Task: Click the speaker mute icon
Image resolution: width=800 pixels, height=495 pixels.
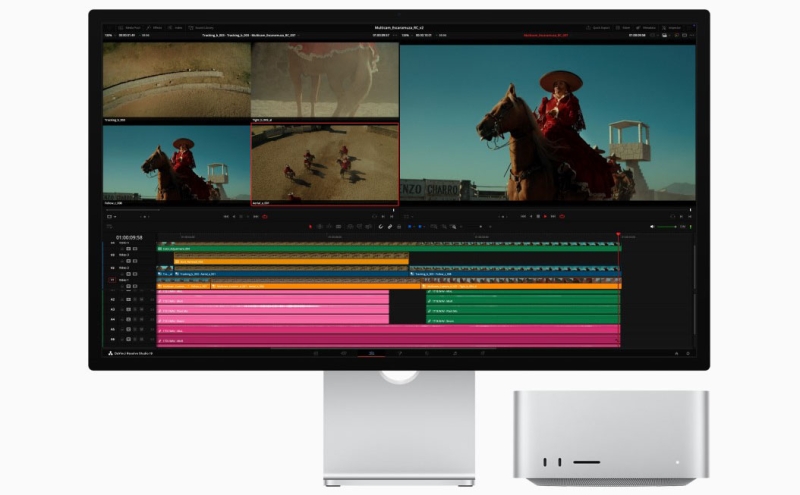Action: click(x=652, y=227)
